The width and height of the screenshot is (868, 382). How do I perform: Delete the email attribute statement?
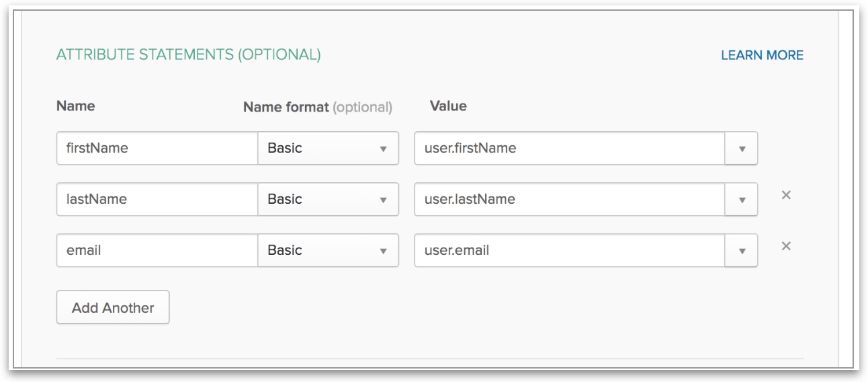[786, 246]
